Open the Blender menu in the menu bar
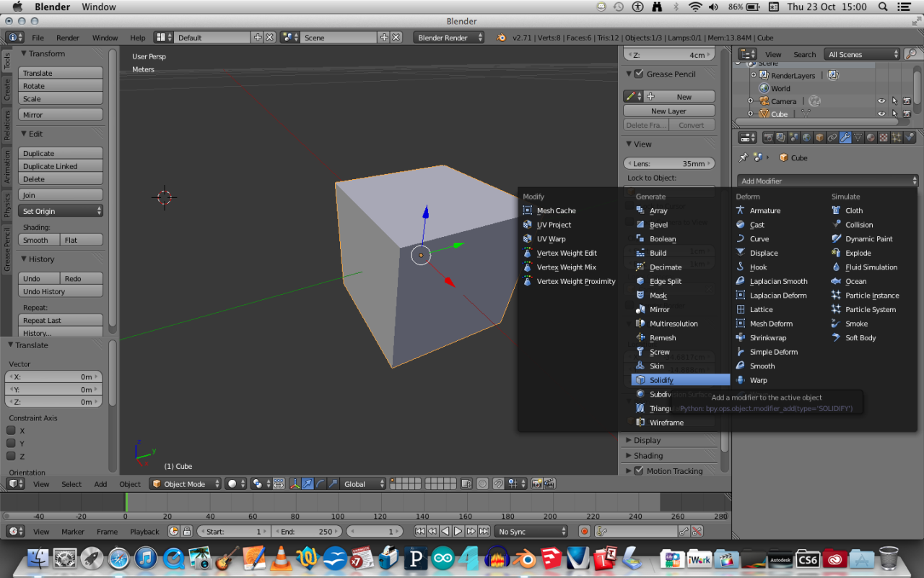This screenshot has width=924, height=578. point(52,7)
